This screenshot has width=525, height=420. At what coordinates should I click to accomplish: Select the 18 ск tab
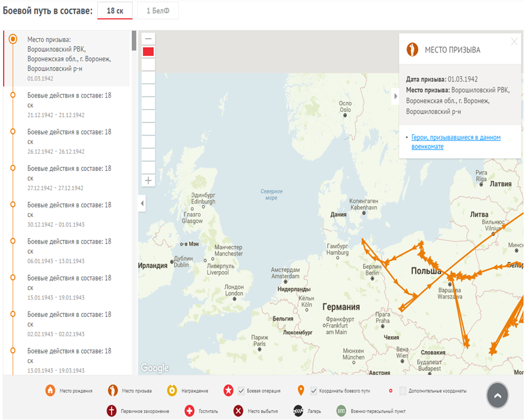tap(115, 11)
